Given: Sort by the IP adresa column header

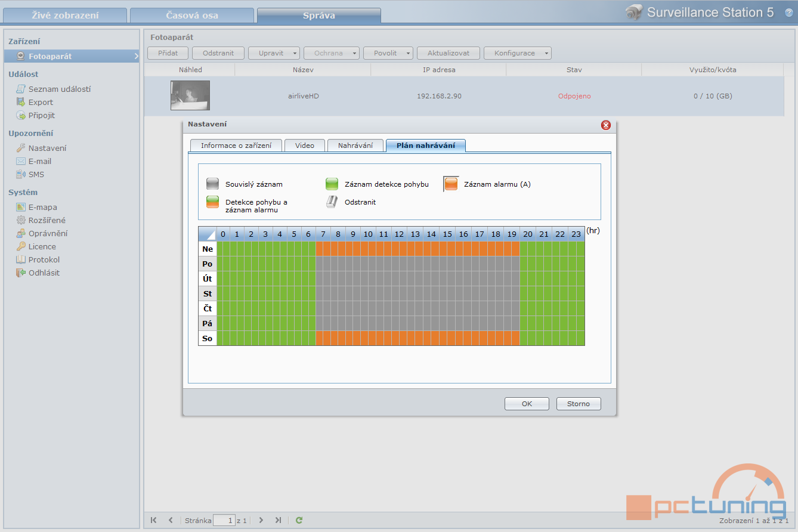Looking at the screenshot, I should [x=439, y=70].
